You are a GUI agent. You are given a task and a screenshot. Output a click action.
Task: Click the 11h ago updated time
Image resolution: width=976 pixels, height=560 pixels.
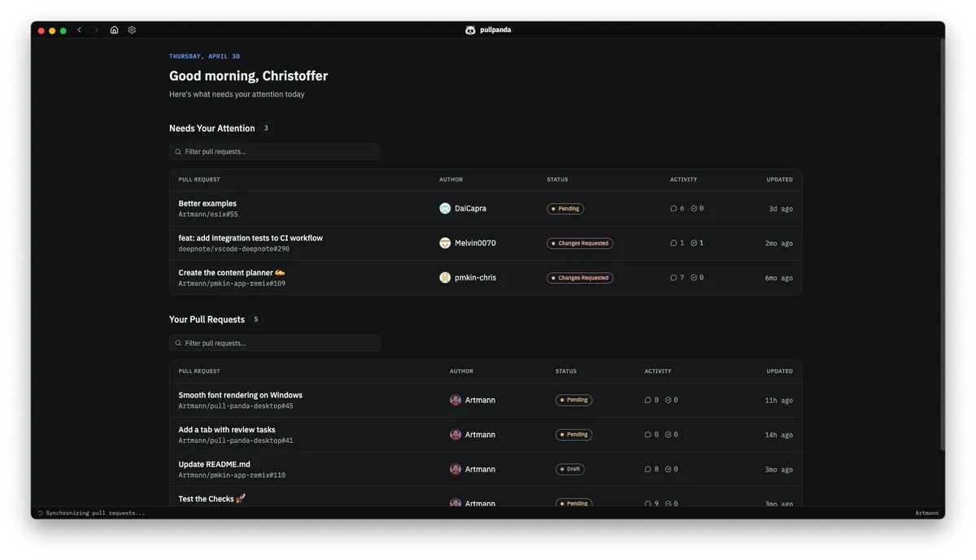[x=779, y=400]
